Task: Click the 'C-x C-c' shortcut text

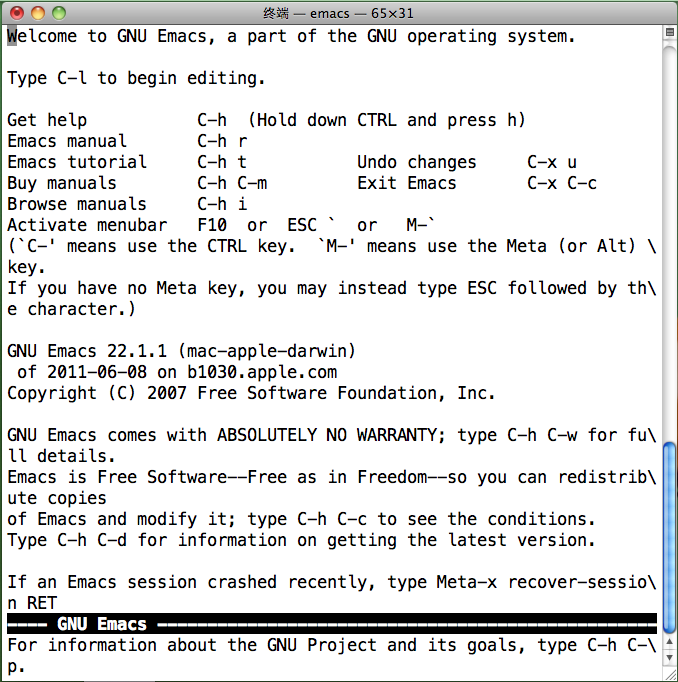Action: [x=562, y=183]
